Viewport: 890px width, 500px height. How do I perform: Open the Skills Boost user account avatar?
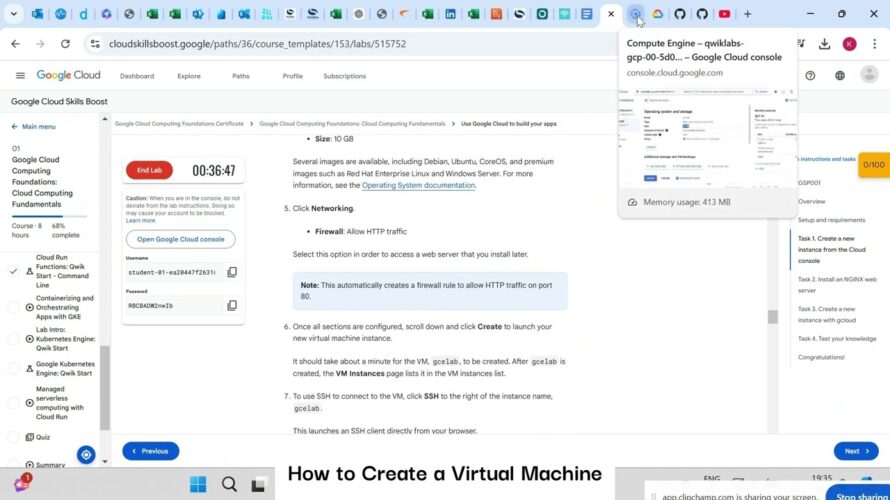(869, 74)
